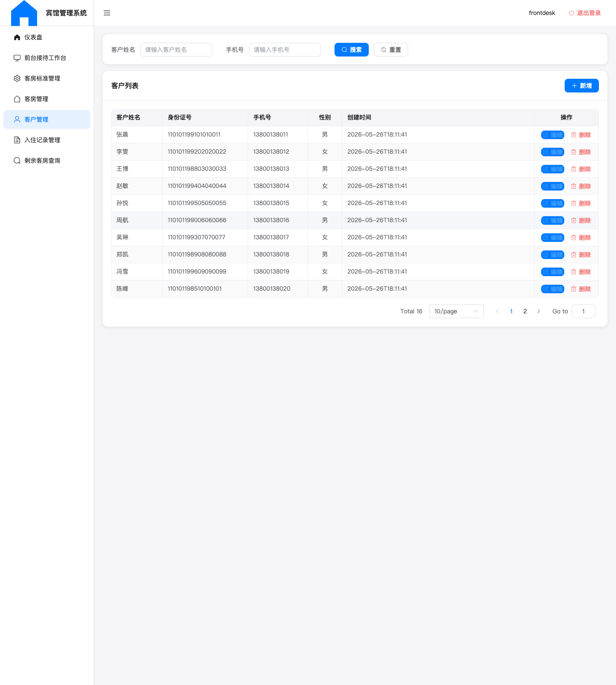Delete customer 冯雪 using the 删除 button
This screenshot has height=685, width=616.
coord(581,272)
